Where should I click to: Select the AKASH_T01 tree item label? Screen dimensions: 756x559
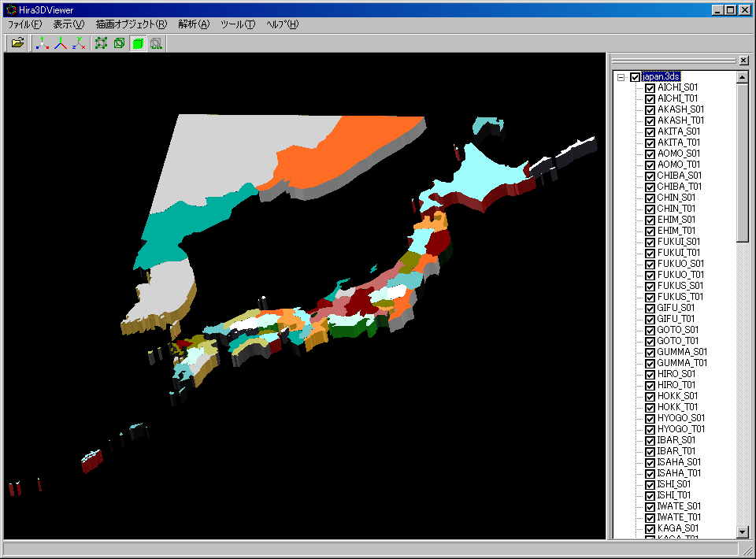click(680, 120)
